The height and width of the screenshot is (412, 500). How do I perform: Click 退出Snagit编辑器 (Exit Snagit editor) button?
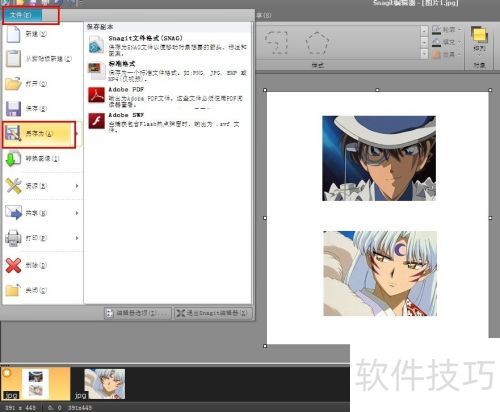click(213, 313)
